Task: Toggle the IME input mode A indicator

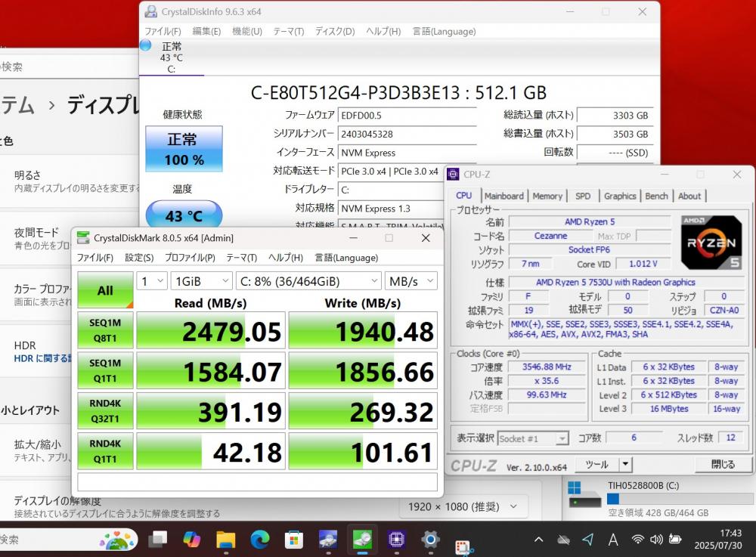Action: coord(613,539)
